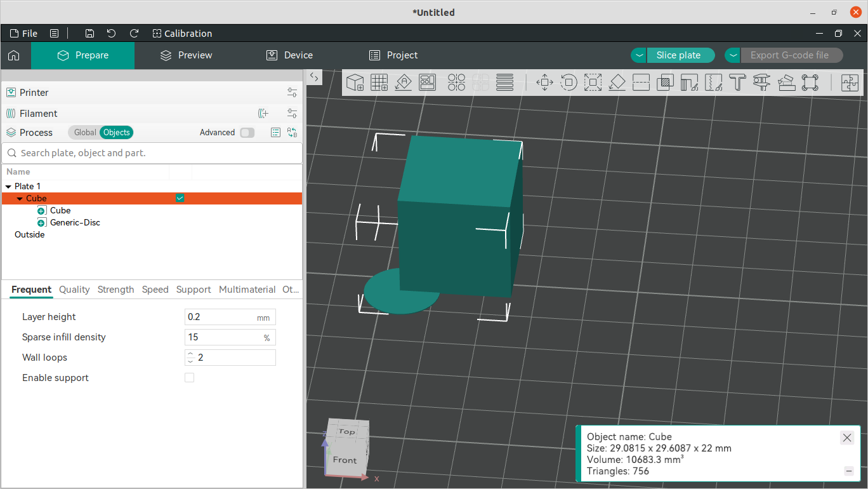Open the Strength settings tab

115,290
